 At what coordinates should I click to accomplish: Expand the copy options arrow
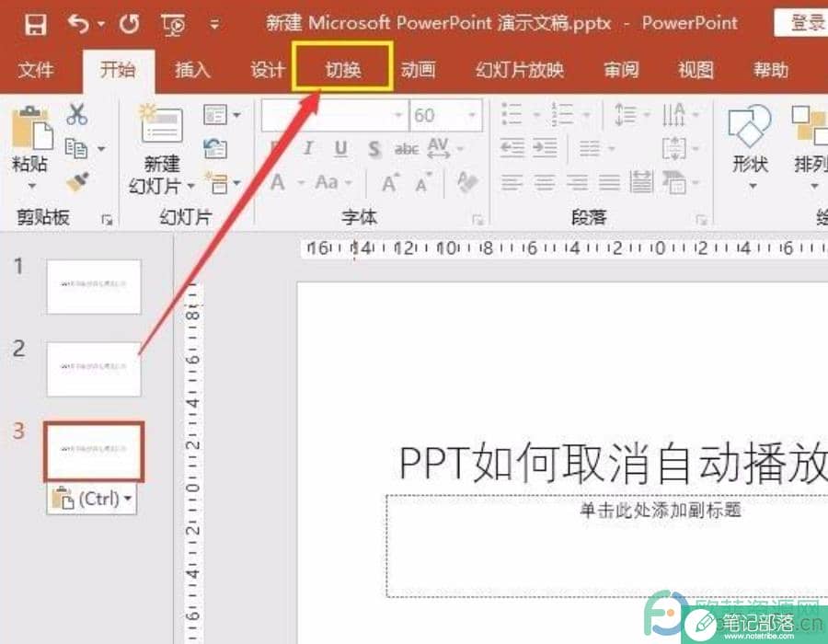[x=101, y=149]
